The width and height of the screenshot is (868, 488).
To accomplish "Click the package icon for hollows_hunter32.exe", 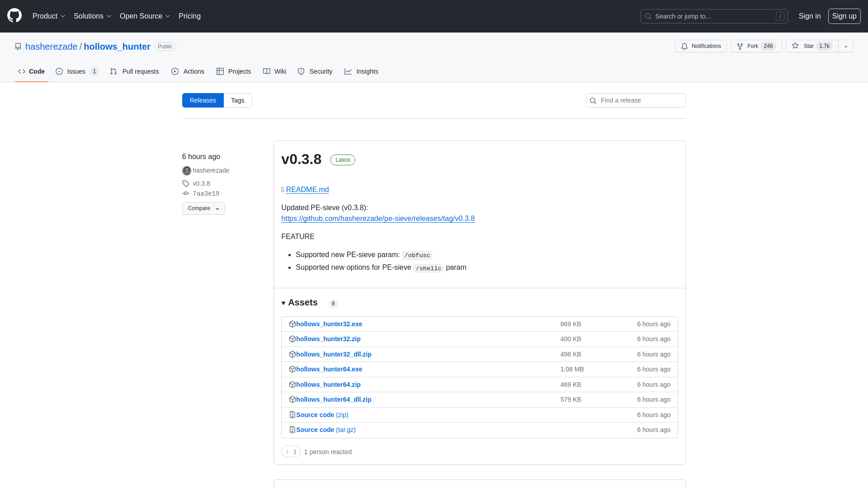I will 292,324.
